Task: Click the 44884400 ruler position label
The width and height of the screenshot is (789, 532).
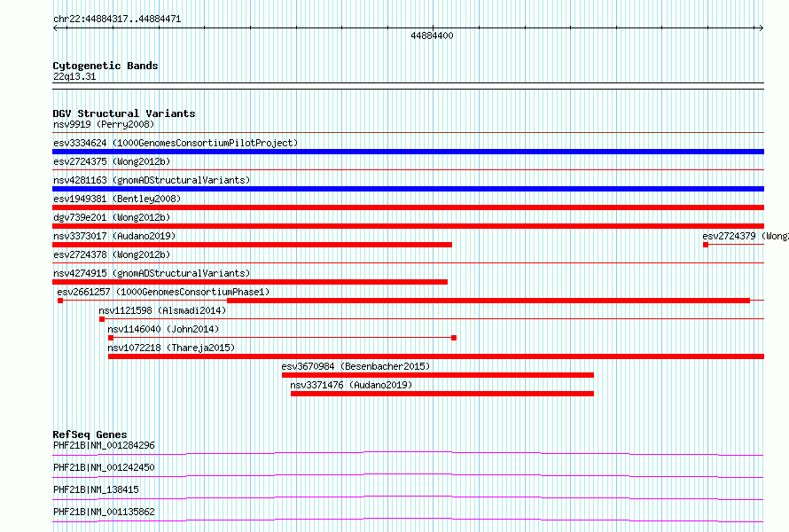Action: point(432,35)
